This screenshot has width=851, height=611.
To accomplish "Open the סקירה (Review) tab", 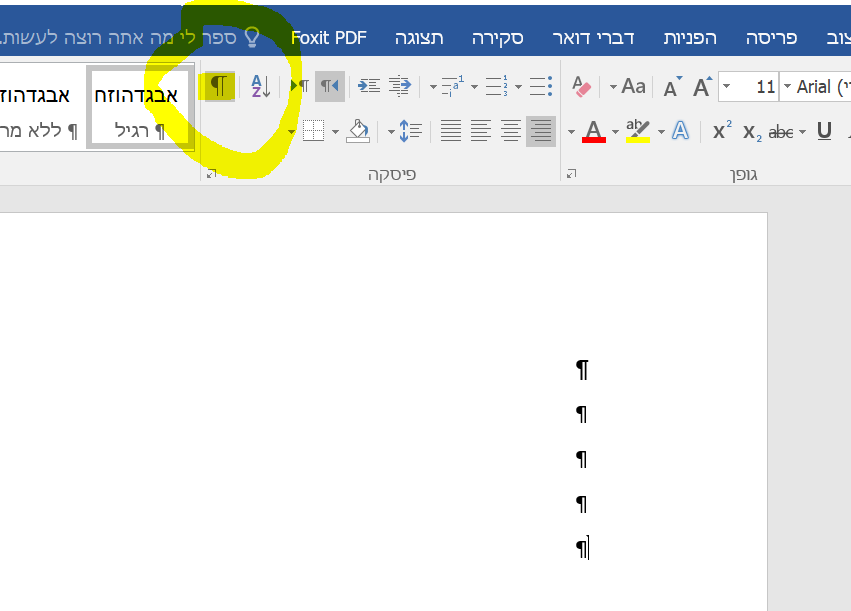I will pos(498,38).
